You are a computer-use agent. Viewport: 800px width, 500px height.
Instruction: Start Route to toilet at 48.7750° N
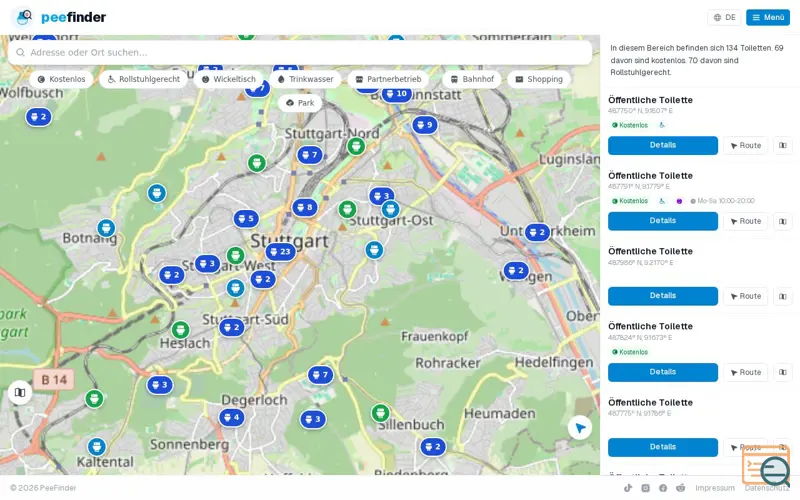[745, 145]
